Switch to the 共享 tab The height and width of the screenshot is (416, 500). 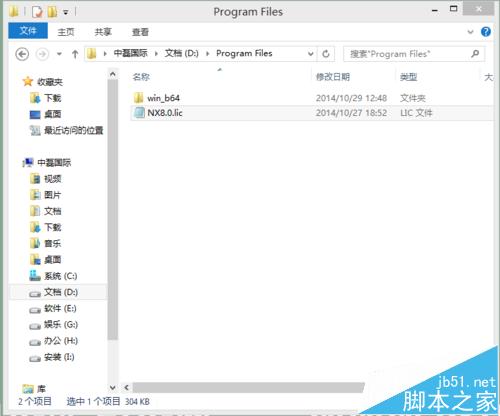pos(103,32)
